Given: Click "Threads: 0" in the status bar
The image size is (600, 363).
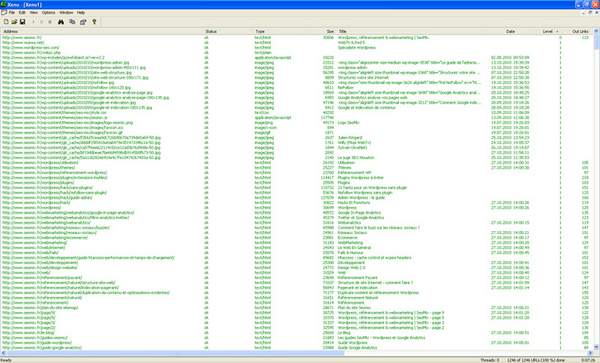Looking at the screenshot, I should pyautogui.click(x=490, y=360).
